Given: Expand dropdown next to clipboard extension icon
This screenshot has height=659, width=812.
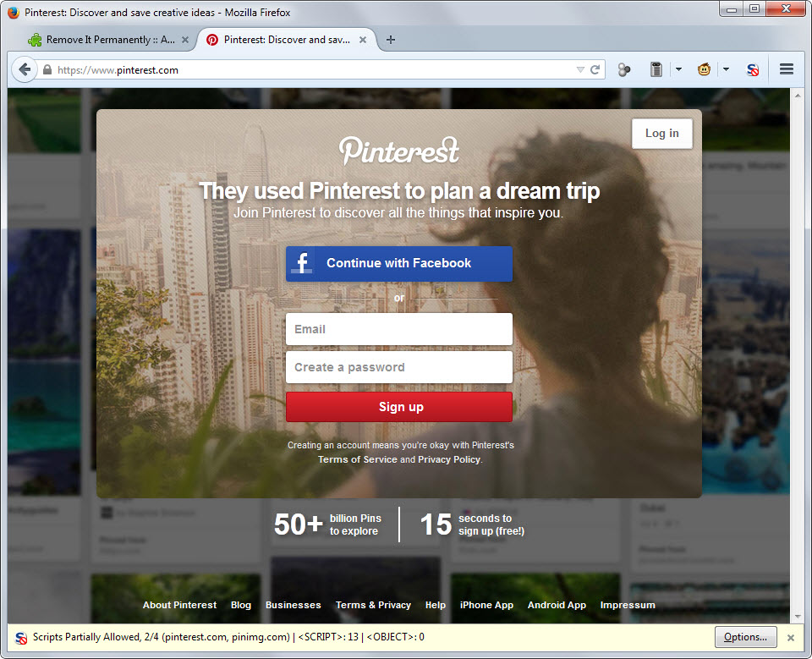Looking at the screenshot, I should 678,69.
